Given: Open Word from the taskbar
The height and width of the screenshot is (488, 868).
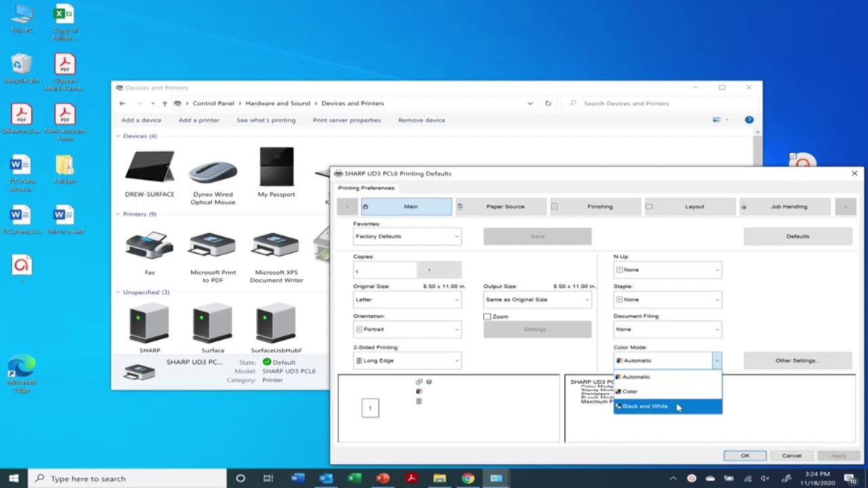Looking at the screenshot, I should click(x=296, y=479).
